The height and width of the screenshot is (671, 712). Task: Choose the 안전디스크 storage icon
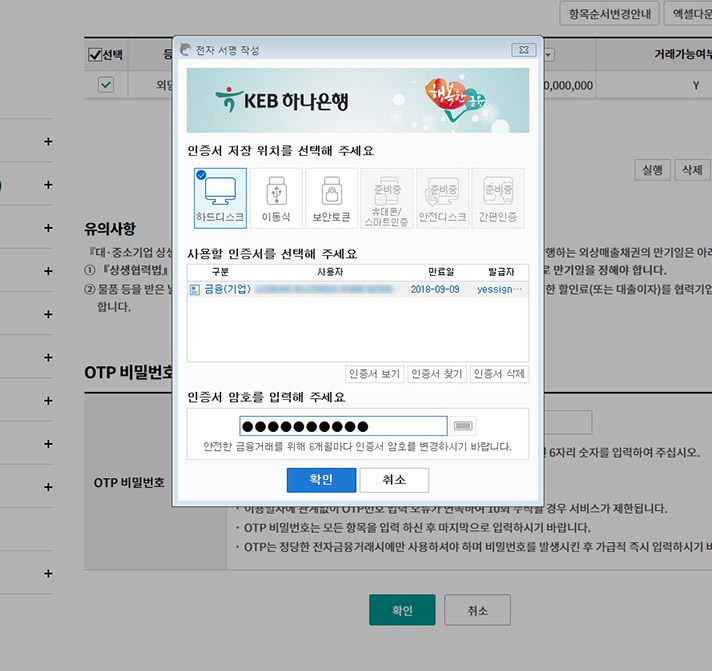click(441, 196)
